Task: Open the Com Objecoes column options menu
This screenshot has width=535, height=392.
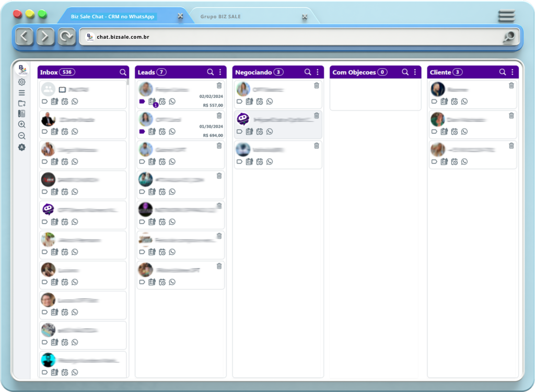Action: [x=415, y=72]
